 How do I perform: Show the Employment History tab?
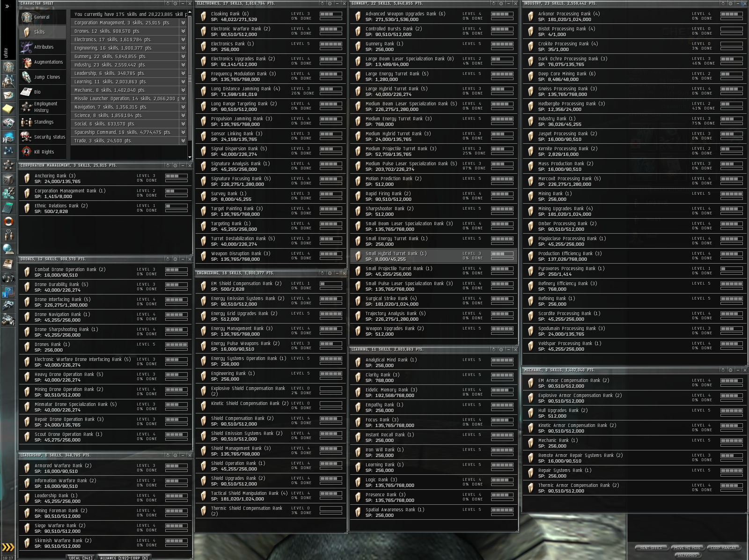click(43, 107)
